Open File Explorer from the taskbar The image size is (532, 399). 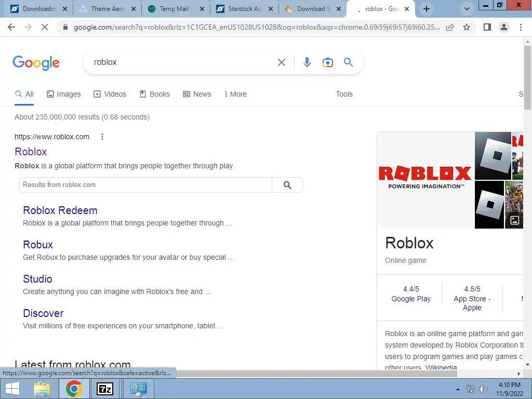(x=42, y=389)
